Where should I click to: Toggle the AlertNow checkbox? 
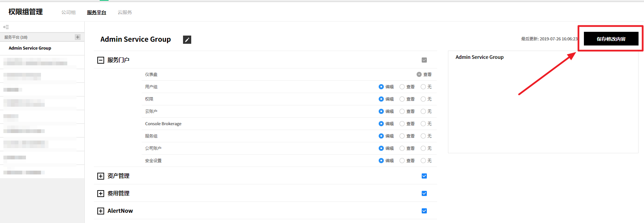424,211
